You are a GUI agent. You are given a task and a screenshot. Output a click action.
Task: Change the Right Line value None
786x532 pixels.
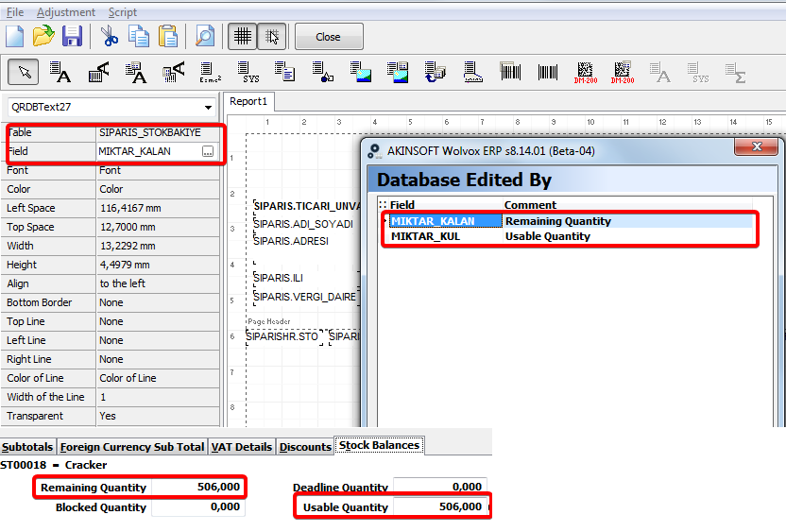[158, 359]
